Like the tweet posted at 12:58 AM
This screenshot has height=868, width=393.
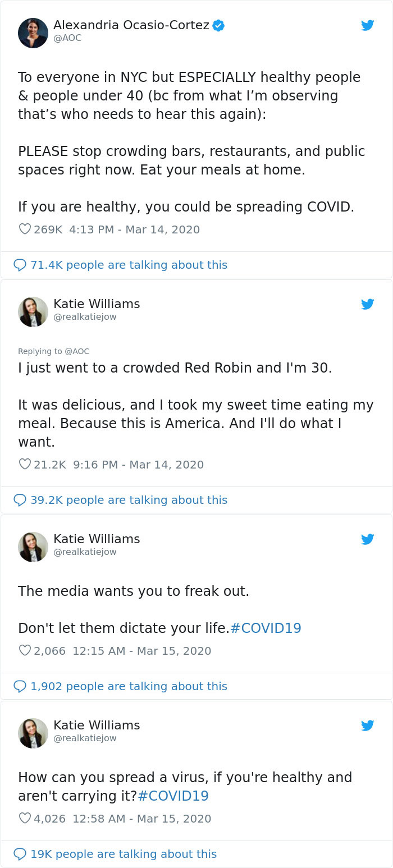point(23,819)
